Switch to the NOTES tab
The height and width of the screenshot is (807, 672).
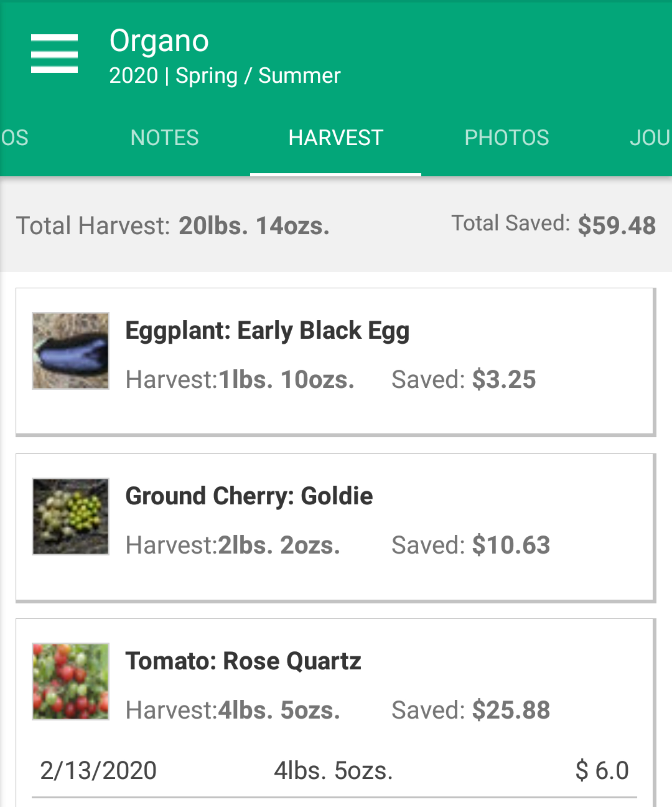click(164, 138)
